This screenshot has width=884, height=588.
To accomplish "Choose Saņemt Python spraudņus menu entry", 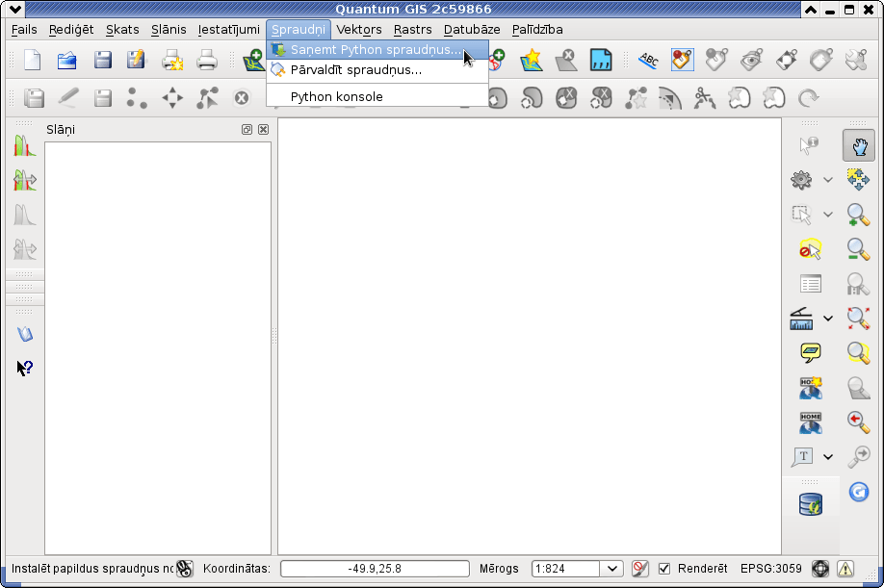I will click(x=377, y=50).
